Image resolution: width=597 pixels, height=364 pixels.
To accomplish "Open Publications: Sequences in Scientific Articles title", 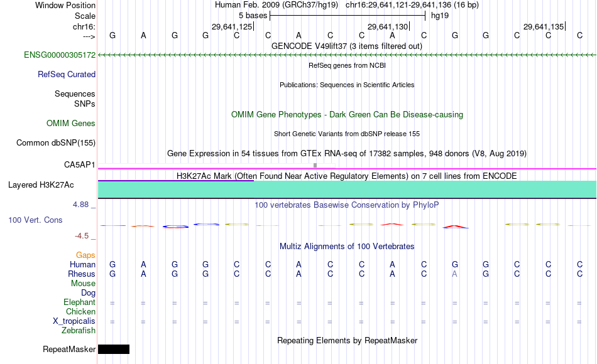I will pyautogui.click(x=347, y=85).
